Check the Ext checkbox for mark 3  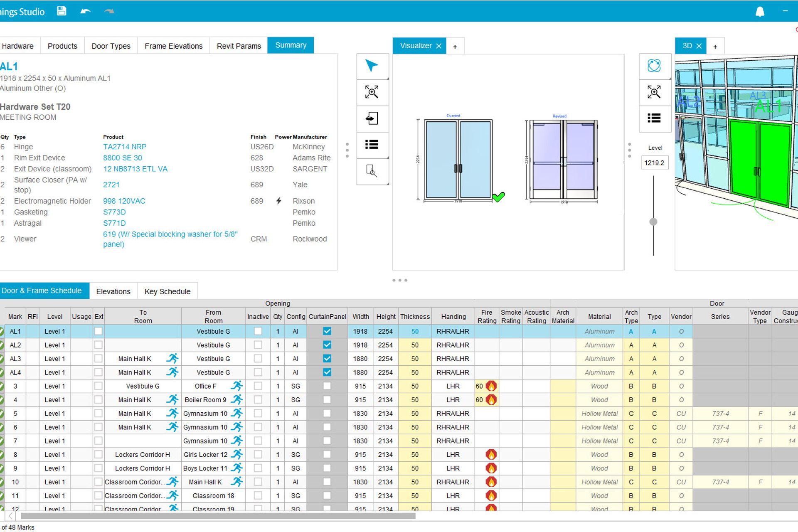pyautogui.click(x=99, y=386)
